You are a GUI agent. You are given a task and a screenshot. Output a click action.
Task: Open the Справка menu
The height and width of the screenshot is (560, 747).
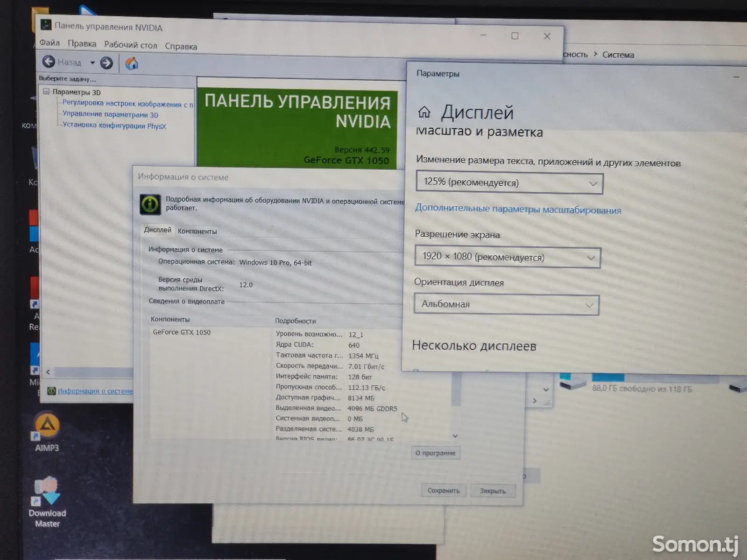click(x=181, y=46)
